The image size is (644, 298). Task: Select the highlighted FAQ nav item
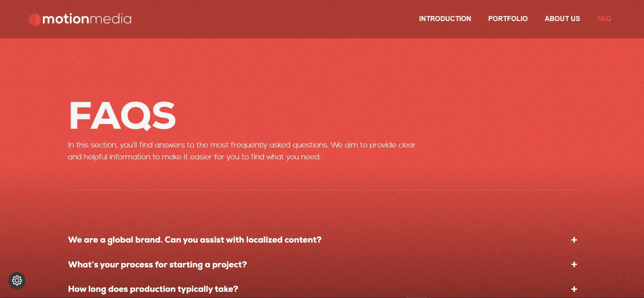(604, 19)
